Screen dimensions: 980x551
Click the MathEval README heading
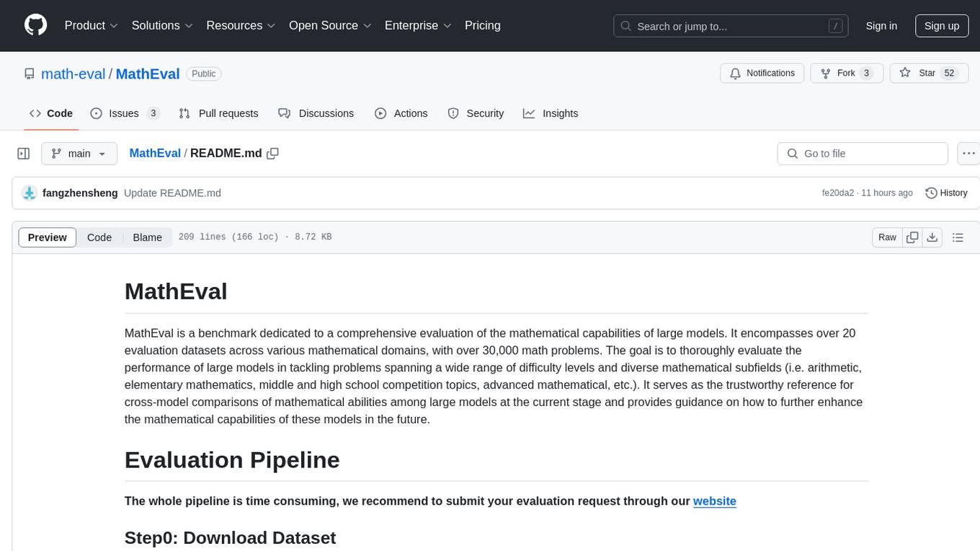pos(176,291)
